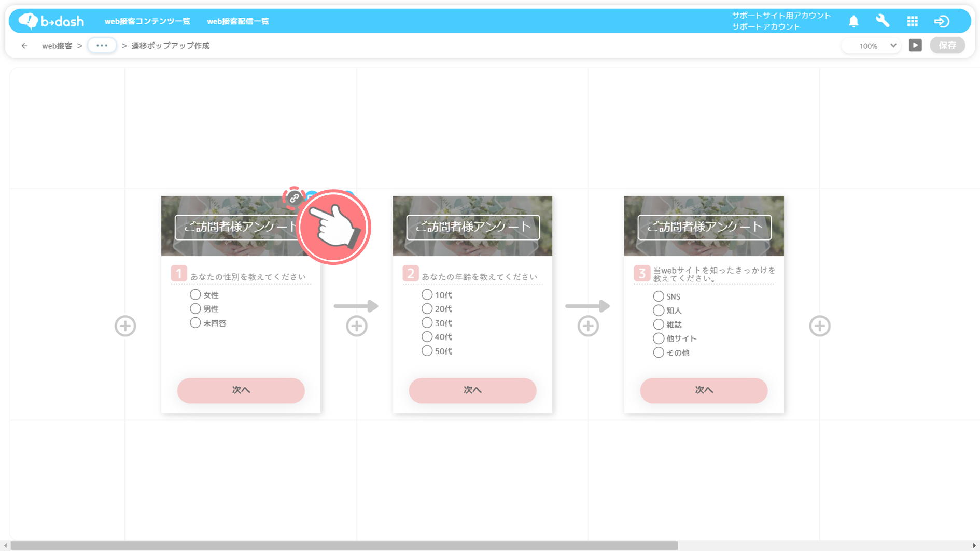Click 次へ on the third question card

coord(704,390)
